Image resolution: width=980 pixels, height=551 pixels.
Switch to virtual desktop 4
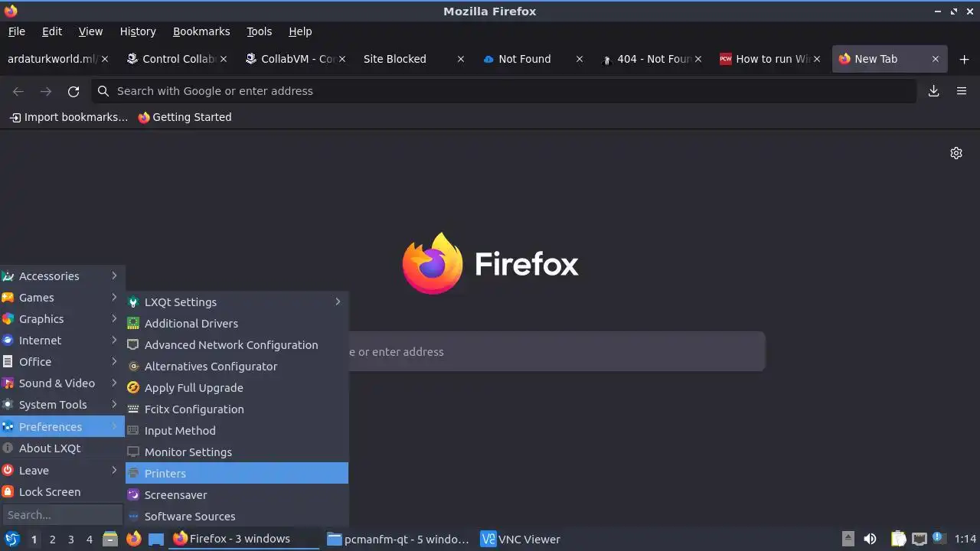coord(89,539)
